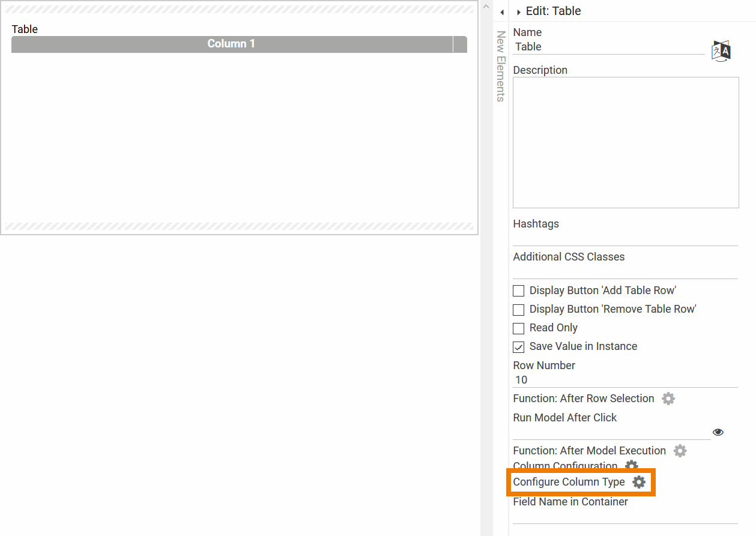Expand the side panel with left arrow
Image resolution: width=756 pixels, height=536 pixels.
[x=501, y=12]
